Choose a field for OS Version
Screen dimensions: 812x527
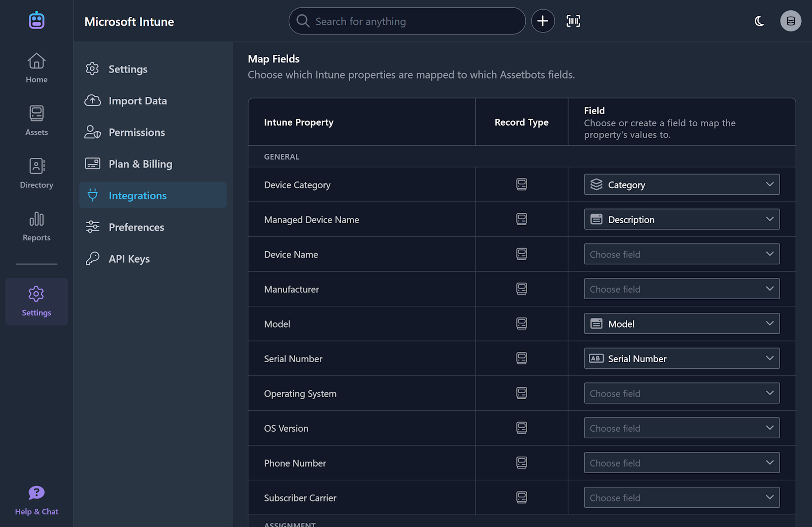click(x=682, y=428)
